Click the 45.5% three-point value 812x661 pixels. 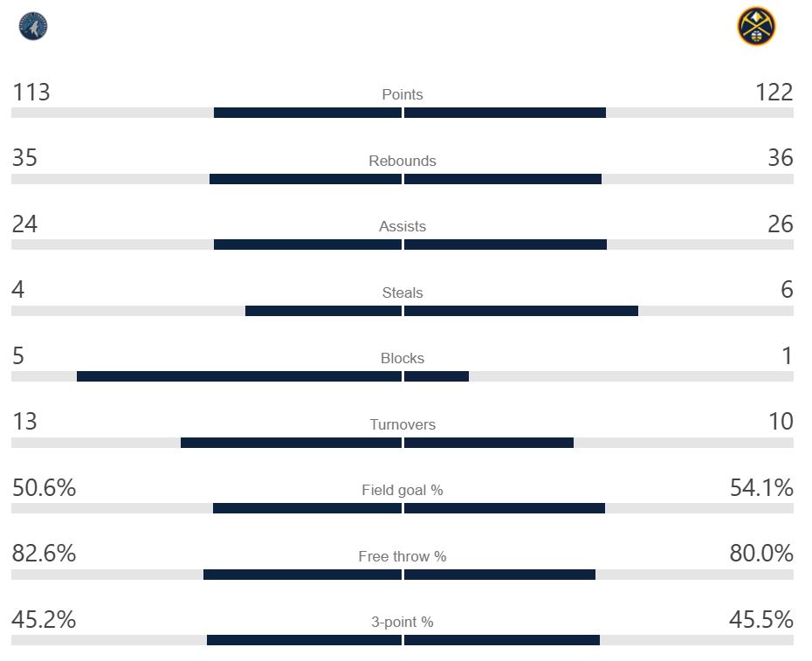coord(761,620)
